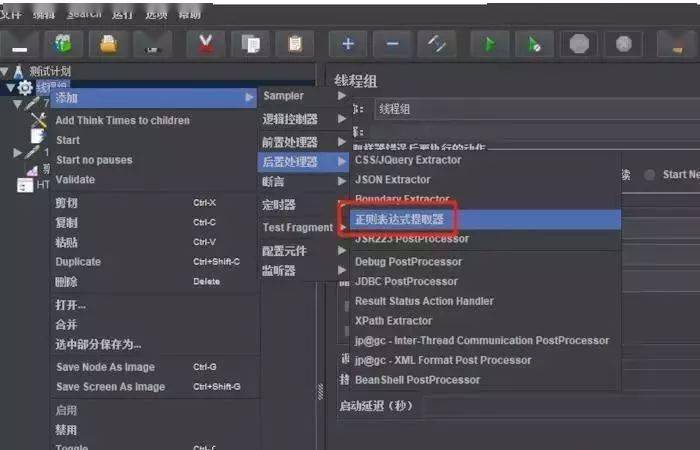The image size is (700, 450).
Task: Choose 删除 from the context menu
Action: [x=153, y=281]
